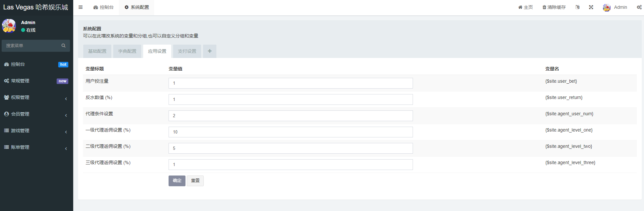Switch to the 基础配置 tab

pyautogui.click(x=97, y=51)
